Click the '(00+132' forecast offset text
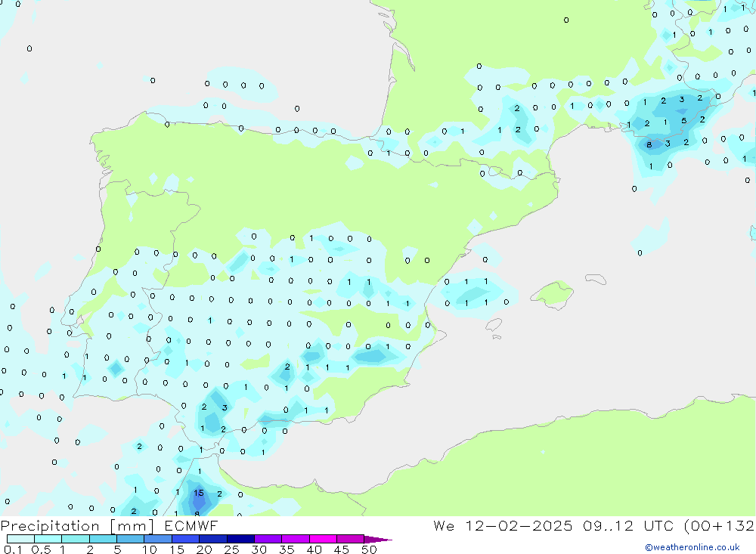 (719, 526)
